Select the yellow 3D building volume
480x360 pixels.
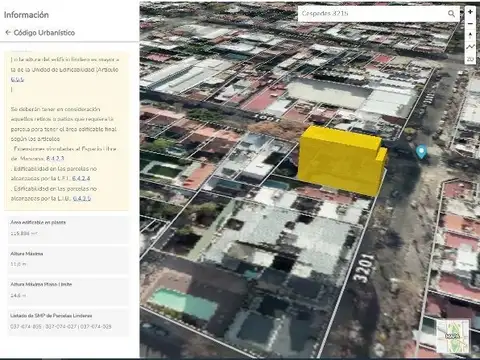click(342, 161)
